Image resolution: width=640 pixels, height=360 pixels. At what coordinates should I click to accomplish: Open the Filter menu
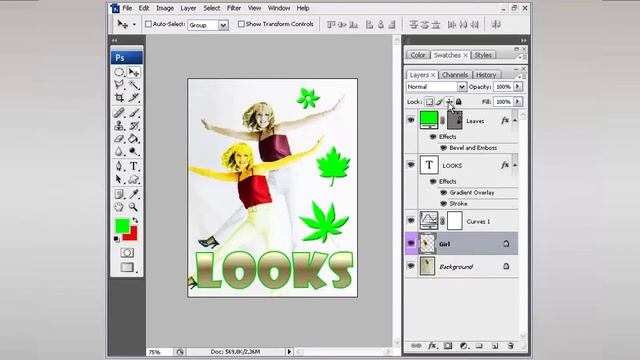point(234,8)
